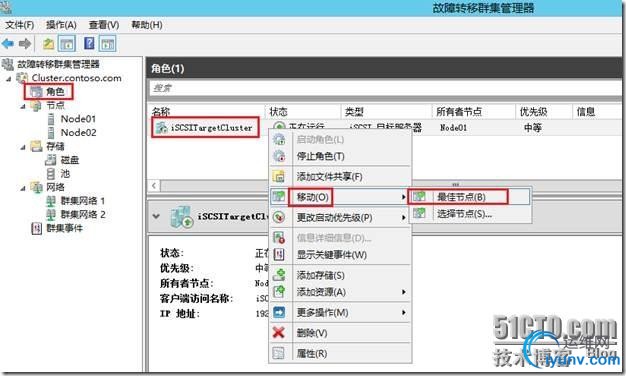Click the add storage icon beside 添加存储(S)

coord(279,275)
